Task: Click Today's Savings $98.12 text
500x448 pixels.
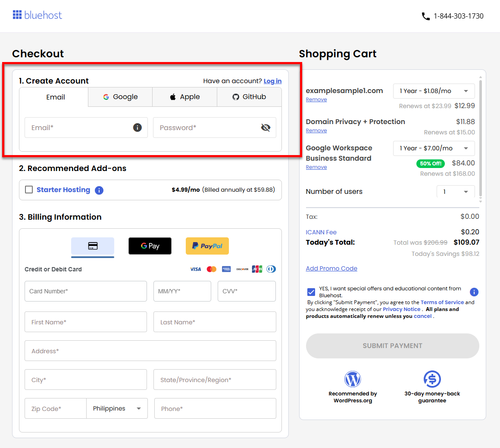Action: 445,254
